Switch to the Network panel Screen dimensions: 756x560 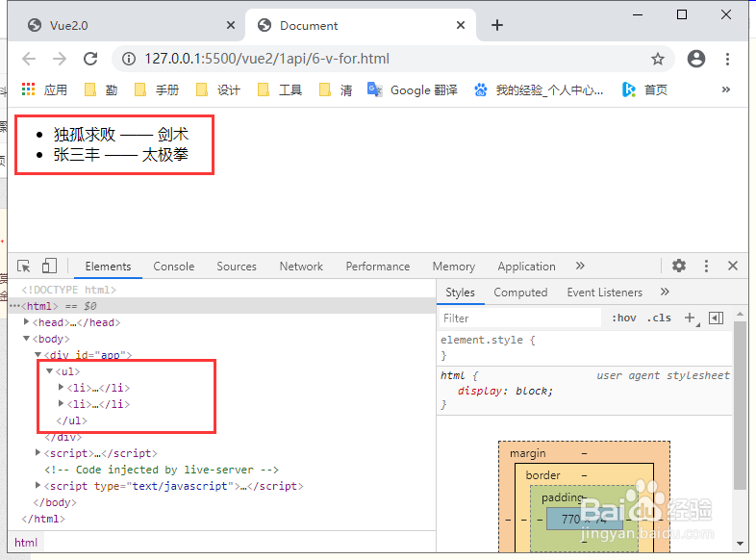click(x=301, y=267)
